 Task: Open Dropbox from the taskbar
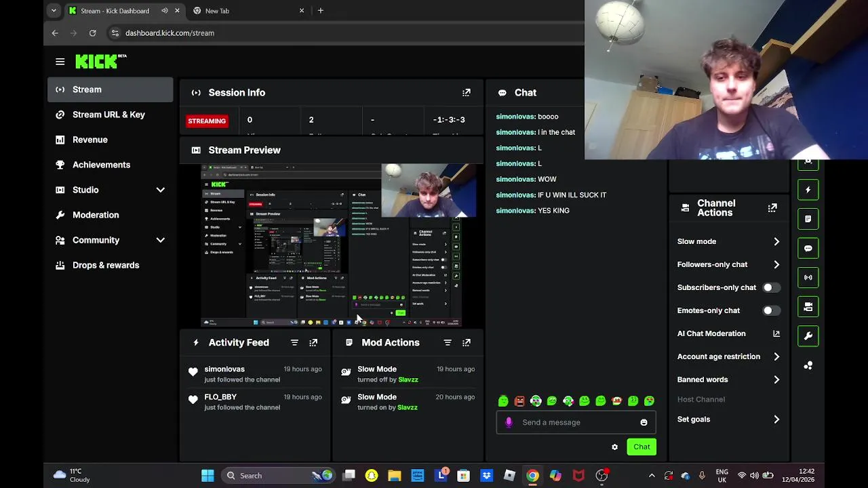click(x=486, y=476)
